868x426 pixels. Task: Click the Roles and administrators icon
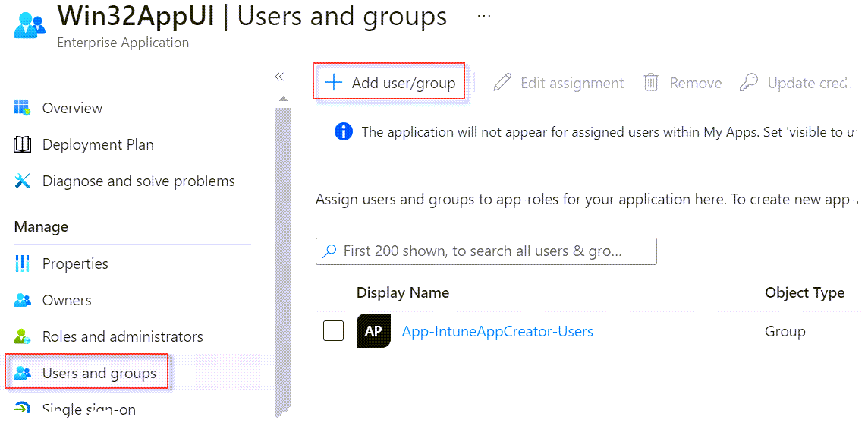tap(23, 336)
